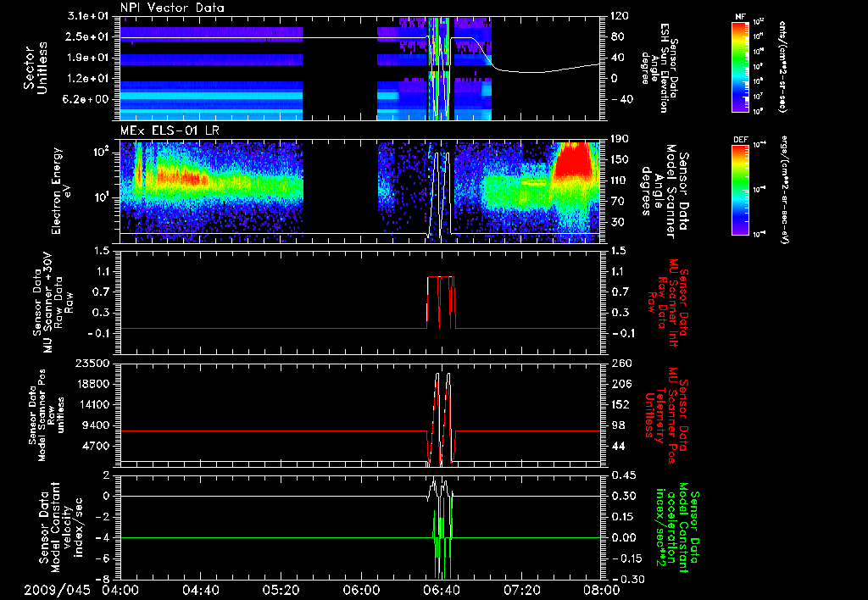Click the '14100' scanner position tick value

(x=93, y=404)
